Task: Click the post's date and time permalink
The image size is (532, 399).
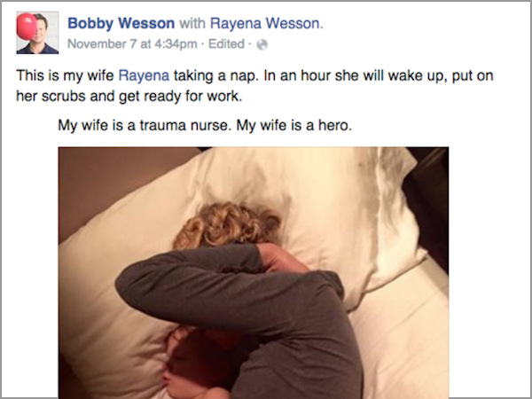Action: coord(132,44)
